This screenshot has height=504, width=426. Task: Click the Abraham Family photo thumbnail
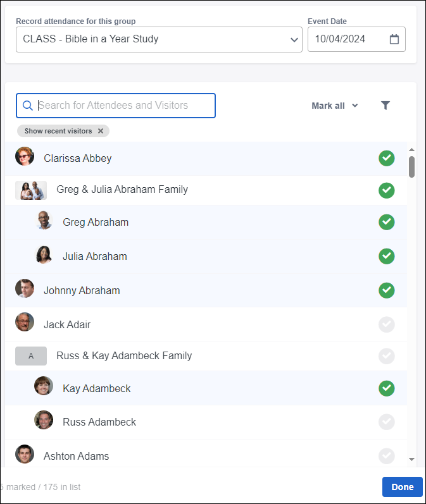pyautogui.click(x=31, y=190)
